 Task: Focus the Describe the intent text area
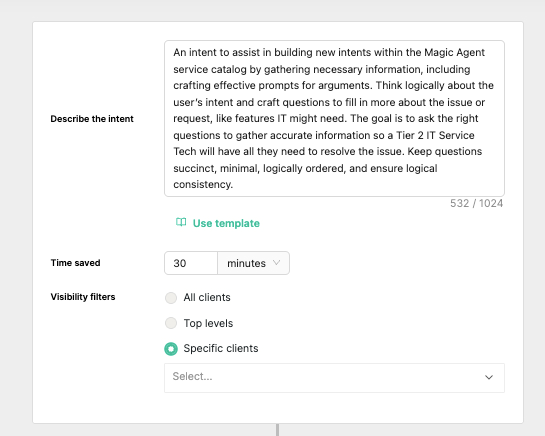click(x=334, y=119)
